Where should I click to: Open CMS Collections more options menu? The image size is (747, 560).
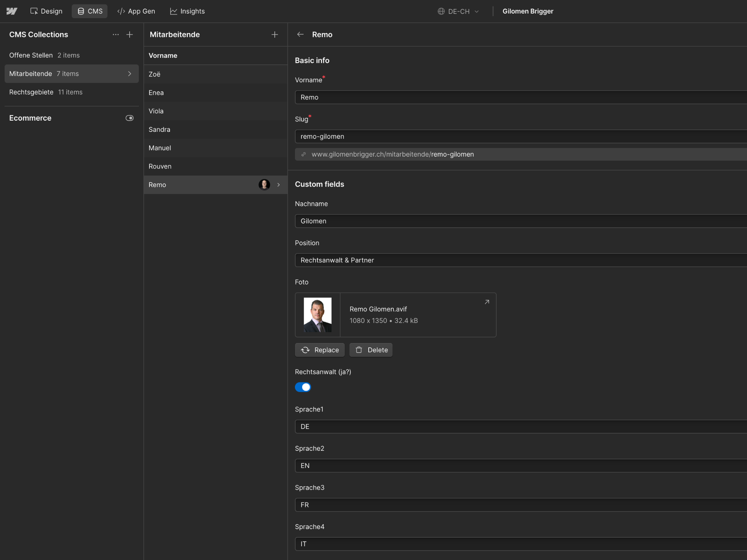pyautogui.click(x=116, y=35)
